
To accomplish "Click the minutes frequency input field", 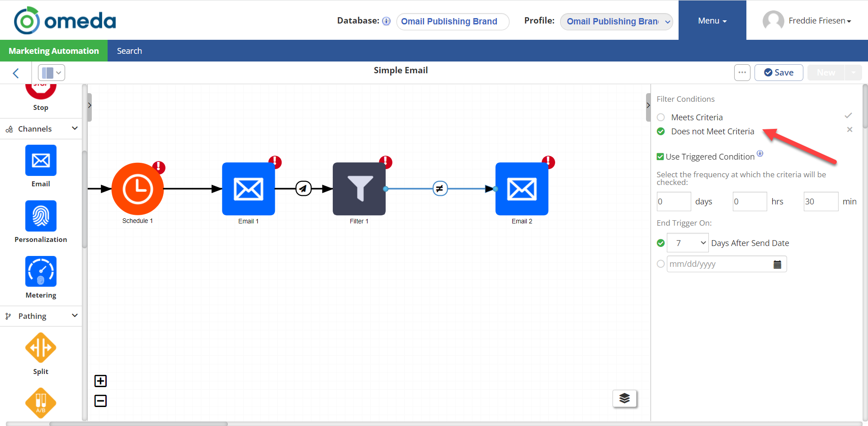I will (820, 201).
